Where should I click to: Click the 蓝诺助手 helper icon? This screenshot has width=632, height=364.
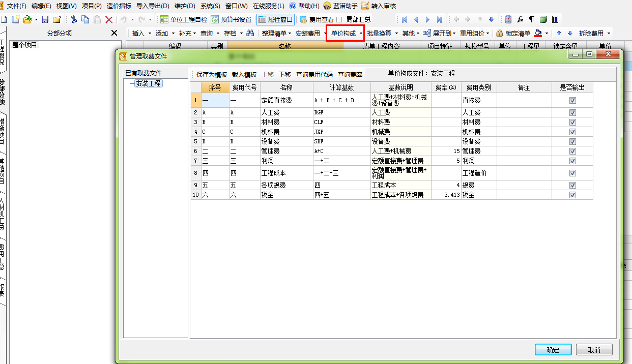(327, 6)
